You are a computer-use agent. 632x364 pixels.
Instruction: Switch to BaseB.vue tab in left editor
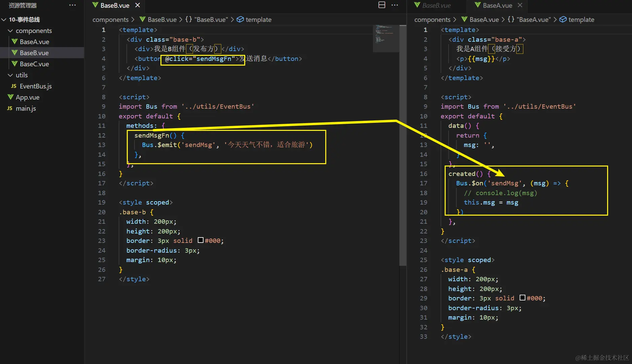pyautogui.click(x=115, y=5)
